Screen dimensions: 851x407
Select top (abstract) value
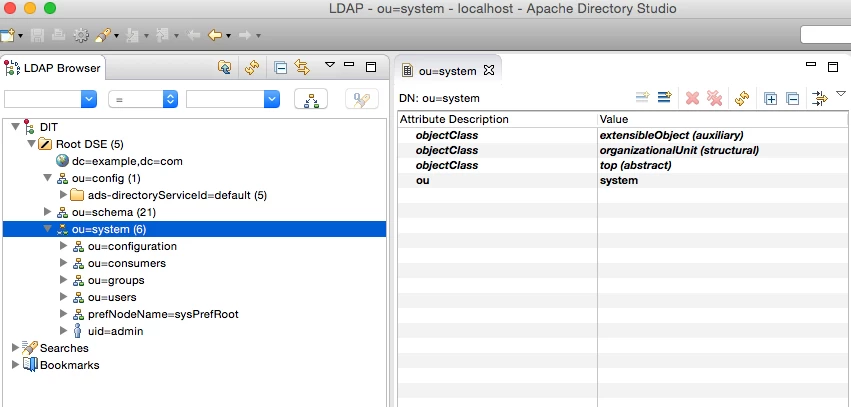coord(636,166)
